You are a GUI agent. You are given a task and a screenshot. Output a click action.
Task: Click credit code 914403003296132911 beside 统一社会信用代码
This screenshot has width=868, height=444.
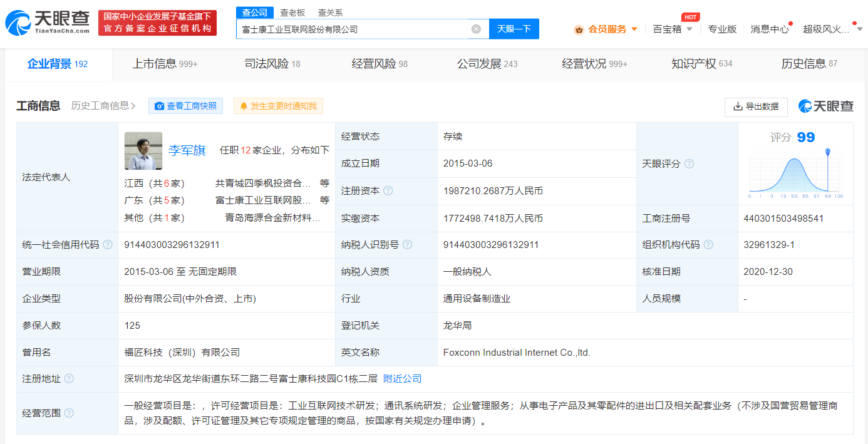pos(172,245)
